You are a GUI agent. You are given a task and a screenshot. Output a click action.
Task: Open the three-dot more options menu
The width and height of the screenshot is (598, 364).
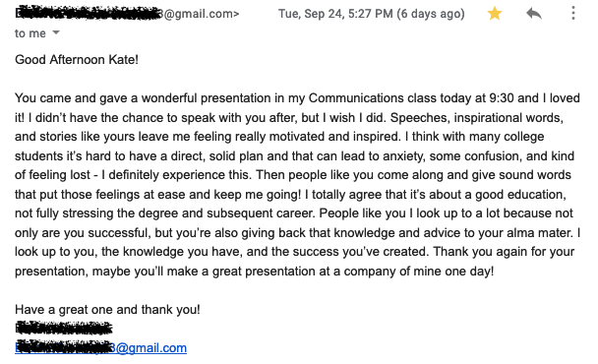point(572,14)
